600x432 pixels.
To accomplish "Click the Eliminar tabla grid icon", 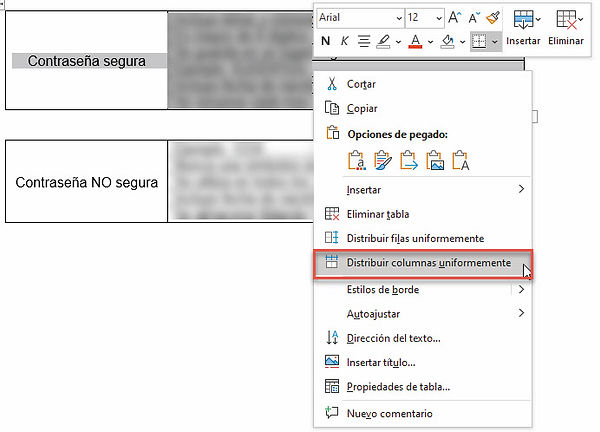I will [332, 214].
